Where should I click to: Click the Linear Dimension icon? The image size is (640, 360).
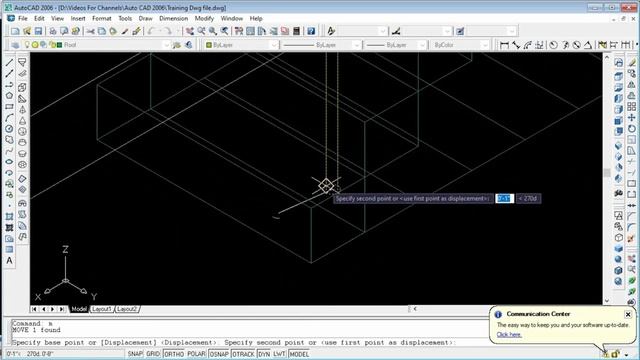point(504,45)
